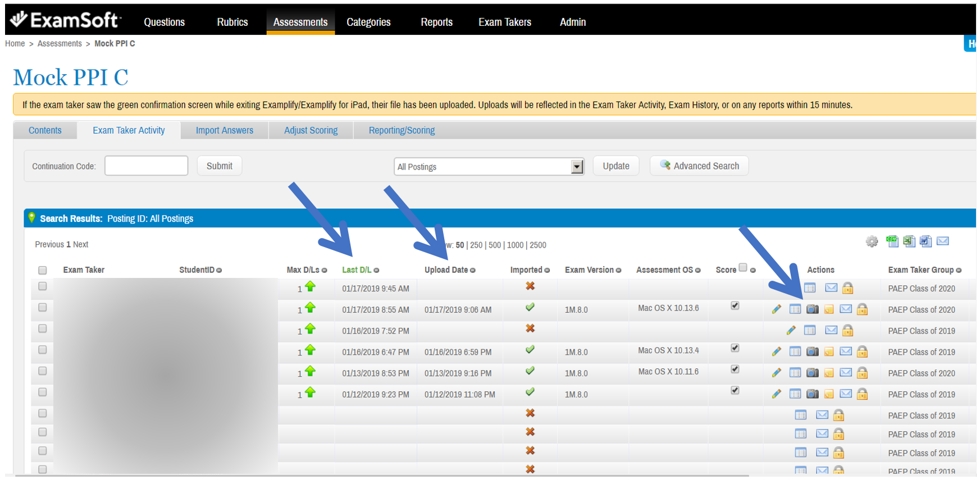The height and width of the screenshot is (484, 980).
Task: Go to Assessments breadcrumb link
Action: pos(60,44)
